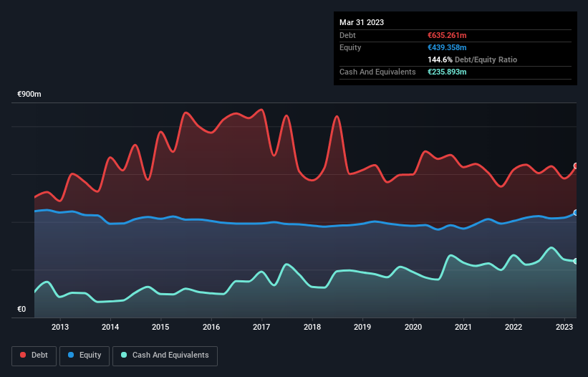
Task: Click the €439.358m equity value
Action: pyautogui.click(x=447, y=47)
